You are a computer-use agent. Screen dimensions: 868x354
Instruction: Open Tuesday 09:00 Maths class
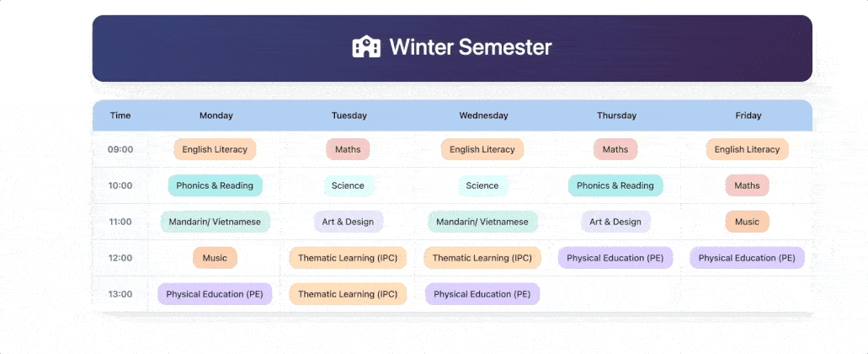[x=348, y=149]
